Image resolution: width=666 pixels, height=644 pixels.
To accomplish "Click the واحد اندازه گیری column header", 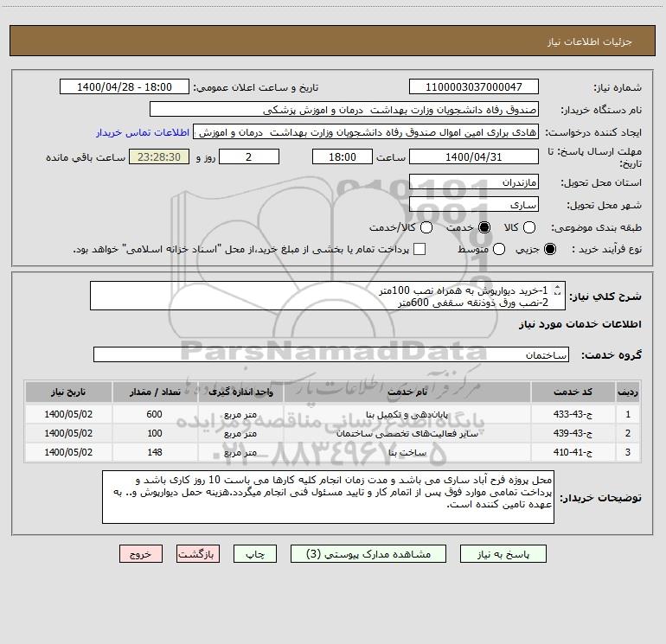I will point(240,392).
